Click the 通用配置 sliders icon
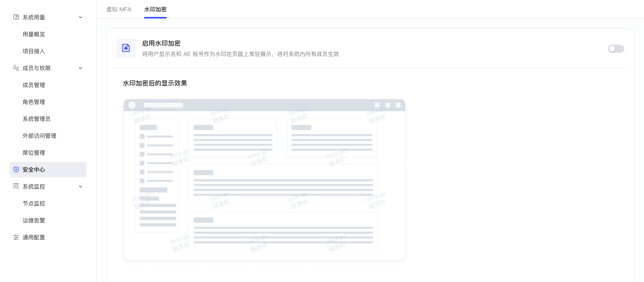This screenshot has width=644, height=282. (x=16, y=237)
